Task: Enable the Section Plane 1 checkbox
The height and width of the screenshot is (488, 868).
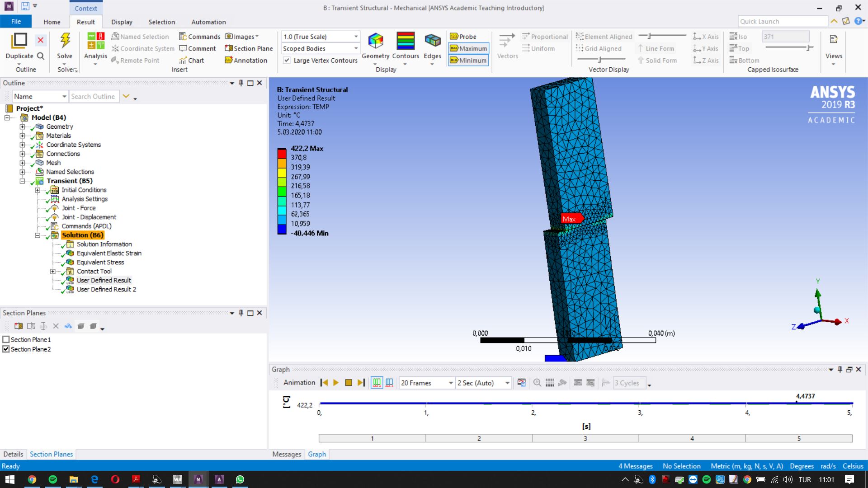Action: click(x=6, y=339)
